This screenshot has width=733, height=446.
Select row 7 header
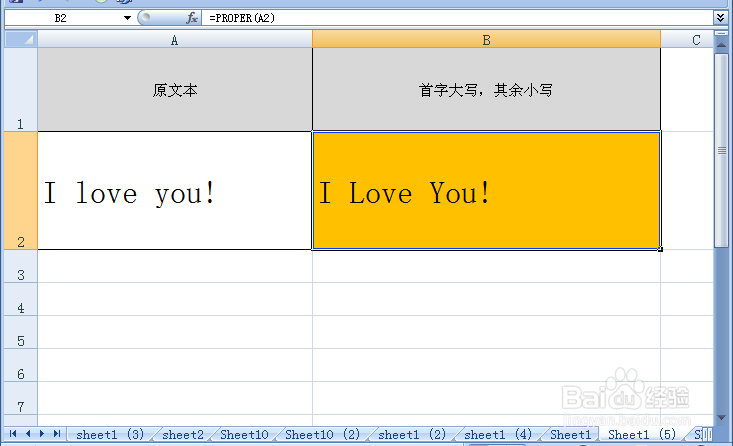point(21,398)
